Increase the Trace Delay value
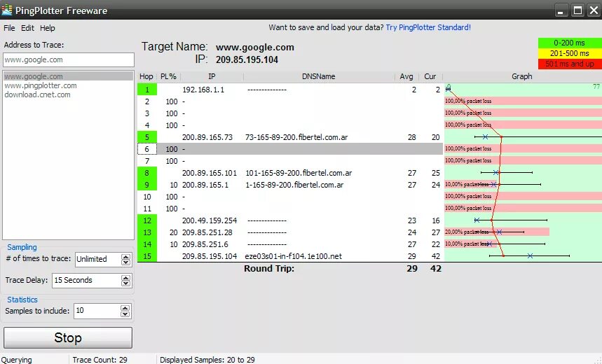This screenshot has width=602, height=364. [x=125, y=278]
